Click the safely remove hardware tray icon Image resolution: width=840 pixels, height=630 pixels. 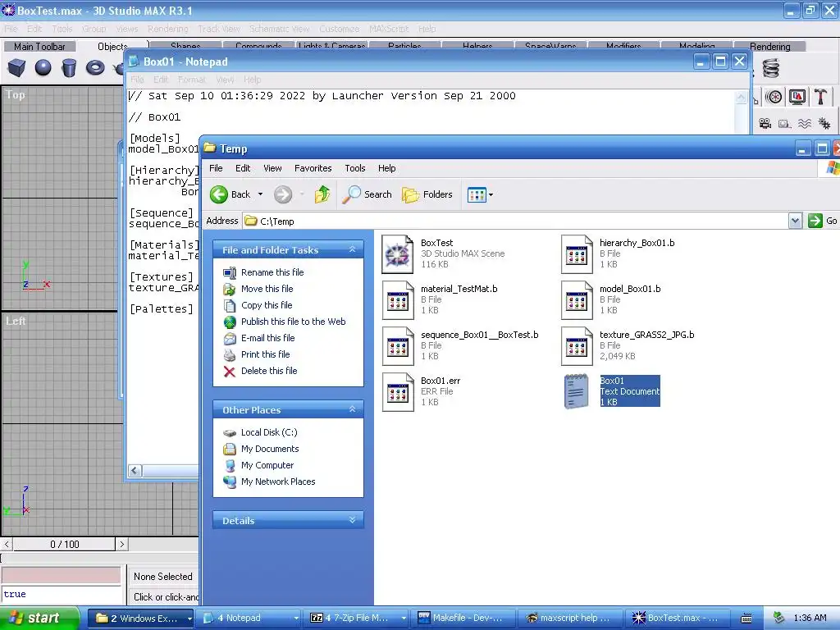pos(779,618)
